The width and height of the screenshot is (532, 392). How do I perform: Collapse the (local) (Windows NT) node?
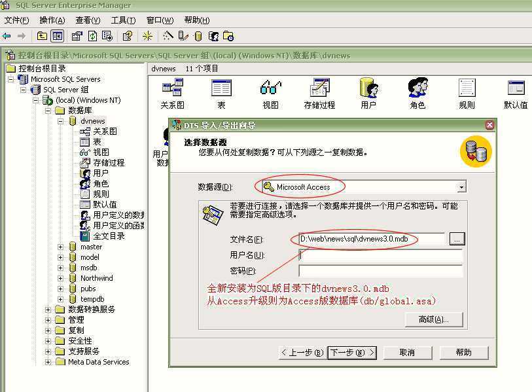tap(35, 101)
